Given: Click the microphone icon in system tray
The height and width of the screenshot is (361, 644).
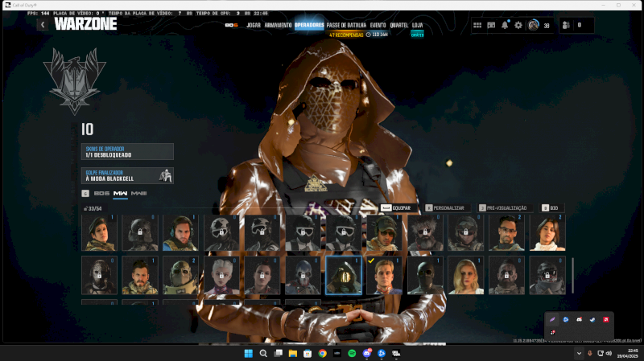Looking at the screenshot, I should click(590, 353).
